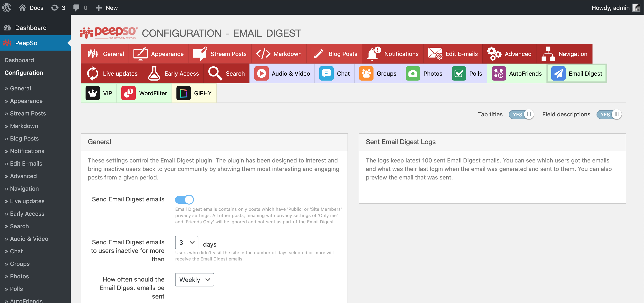Image resolution: width=644 pixels, height=303 pixels.
Task: Click the Chat bubble icon
Action: (326, 73)
